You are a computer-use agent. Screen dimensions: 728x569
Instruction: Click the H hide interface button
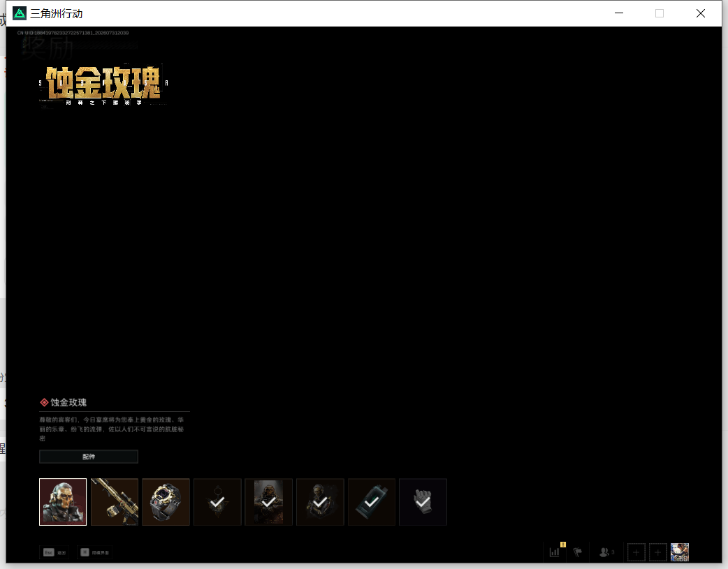click(95, 552)
